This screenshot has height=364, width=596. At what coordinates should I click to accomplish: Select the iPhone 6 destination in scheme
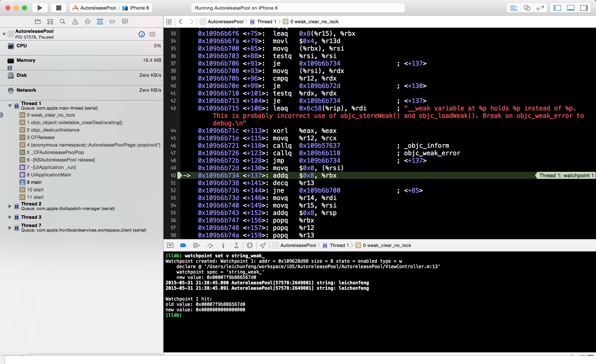[139, 8]
